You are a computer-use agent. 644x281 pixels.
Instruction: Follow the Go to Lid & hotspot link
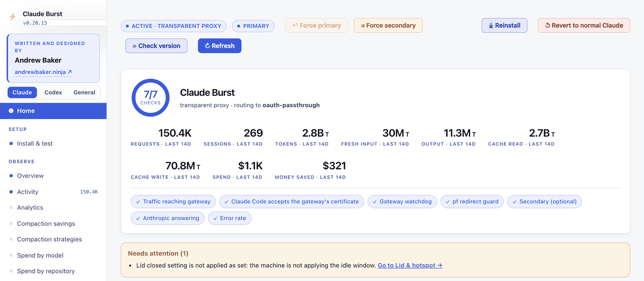410,265
